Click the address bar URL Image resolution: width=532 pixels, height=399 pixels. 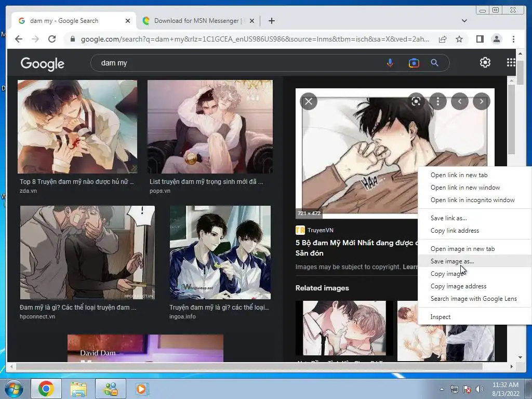tap(255, 39)
